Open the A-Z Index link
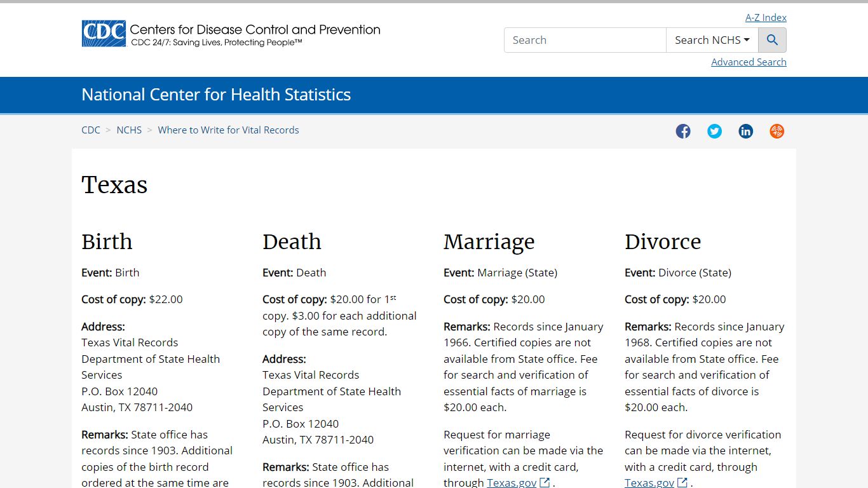This screenshot has width=868, height=488. [x=766, y=18]
